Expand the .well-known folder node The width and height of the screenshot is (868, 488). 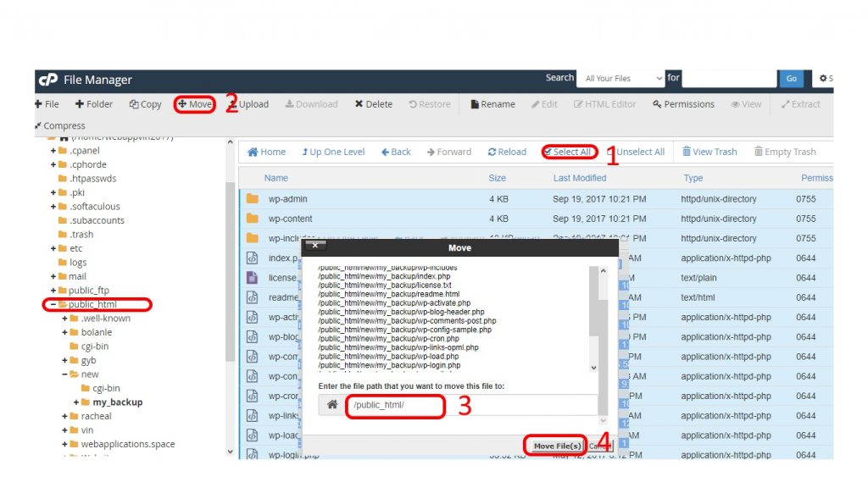pos(64,319)
